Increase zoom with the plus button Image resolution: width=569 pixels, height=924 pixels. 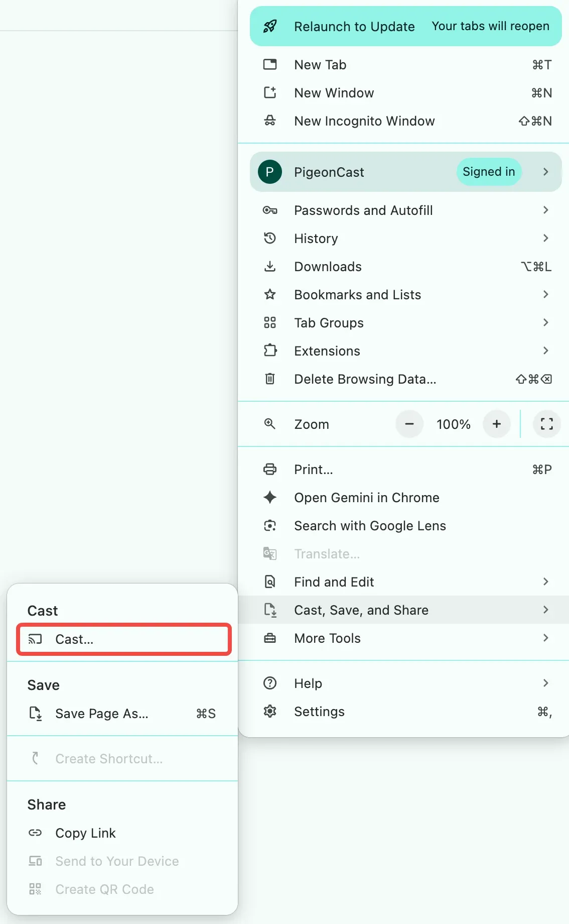[497, 424]
